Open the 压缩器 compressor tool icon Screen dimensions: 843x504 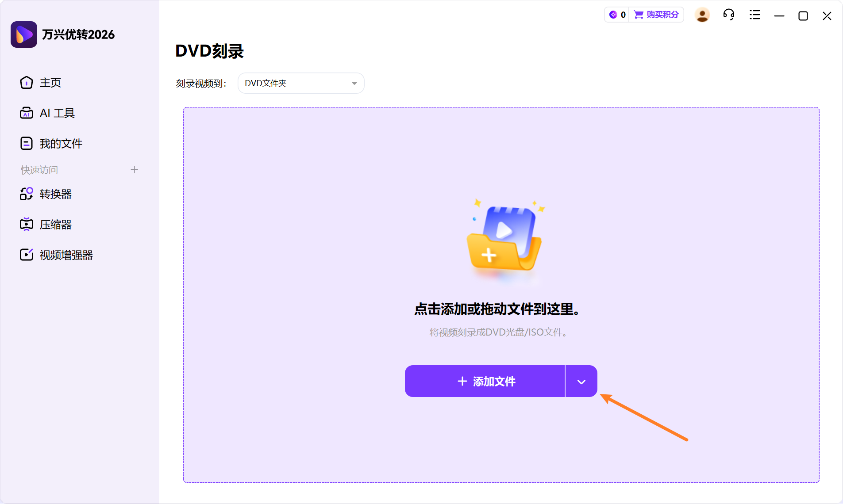pos(26,224)
